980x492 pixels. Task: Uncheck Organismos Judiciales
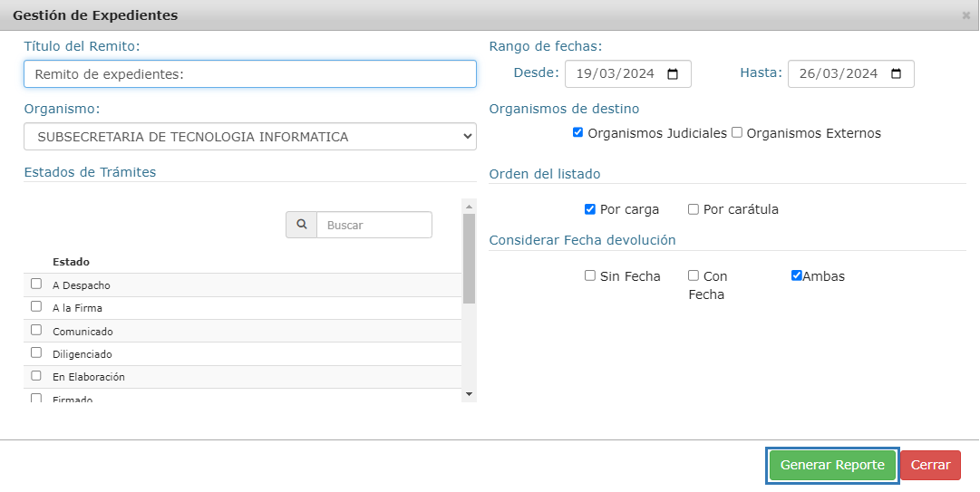[578, 132]
